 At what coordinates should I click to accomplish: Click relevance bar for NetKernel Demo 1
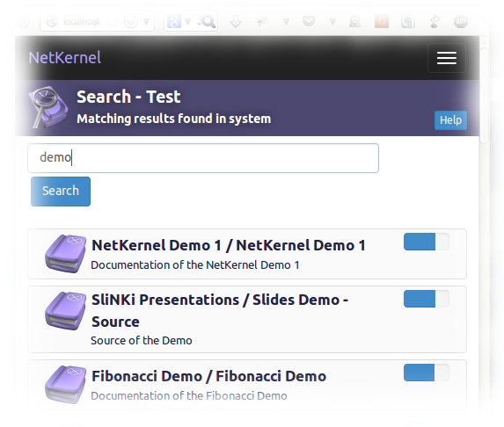click(427, 242)
